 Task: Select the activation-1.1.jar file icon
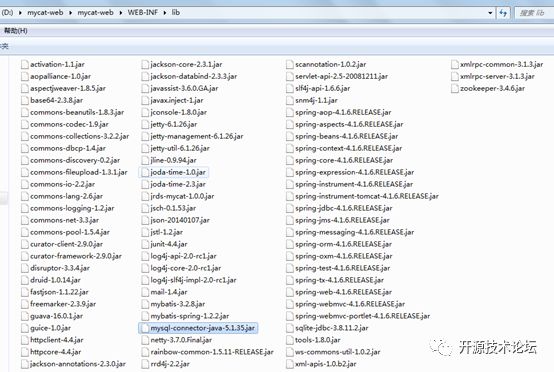(x=25, y=64)
